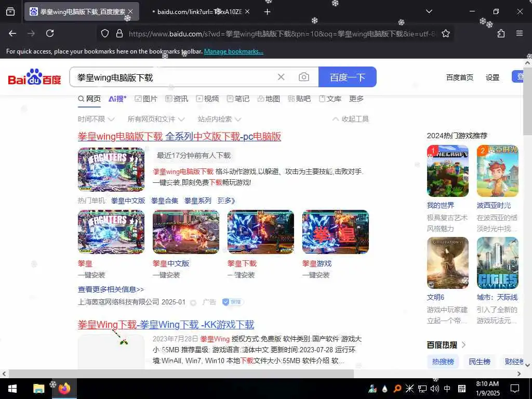Open Manage bookmarks link
This screenshot has height=399, width=532.
click(233, 51)
